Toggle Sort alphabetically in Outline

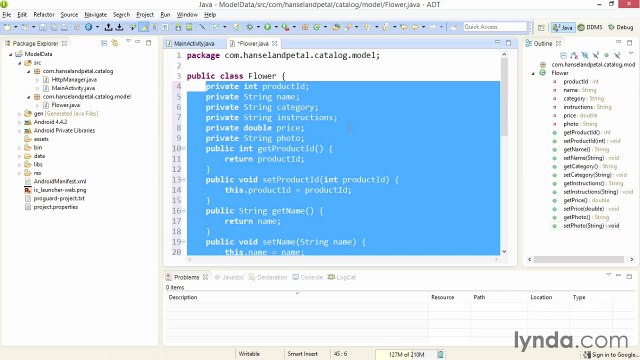(x=574, y=56)
